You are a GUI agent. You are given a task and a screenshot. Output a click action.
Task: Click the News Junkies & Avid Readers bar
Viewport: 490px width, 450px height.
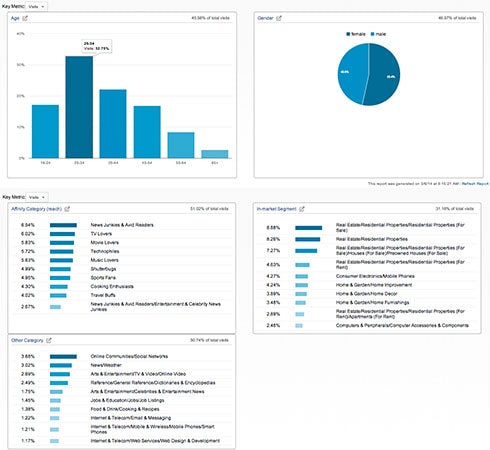[x=63, y=225]
